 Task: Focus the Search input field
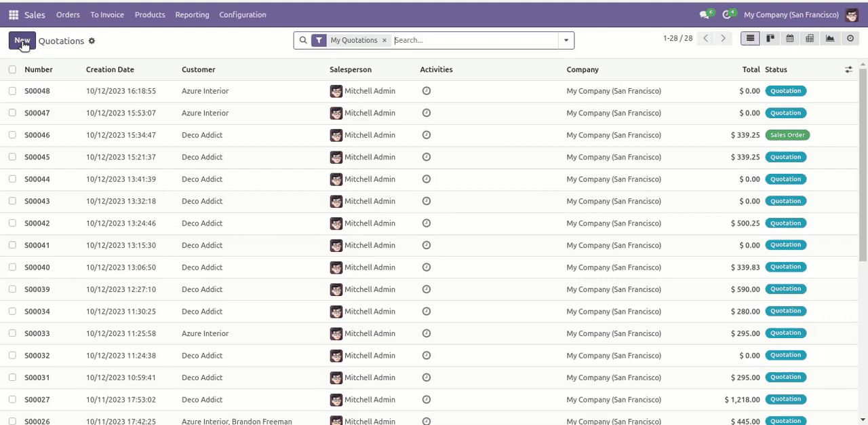click(475, 40)
